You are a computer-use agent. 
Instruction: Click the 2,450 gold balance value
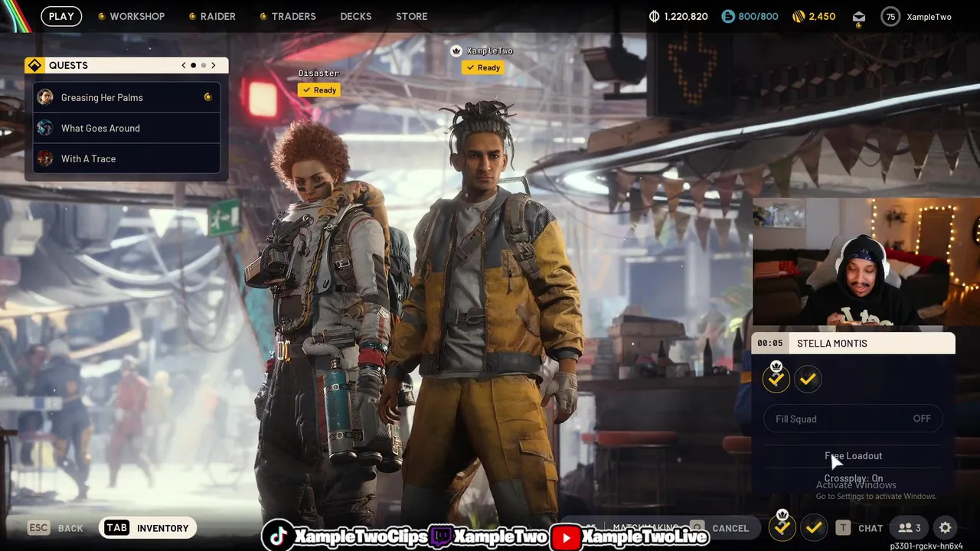(x=822, y=16)
